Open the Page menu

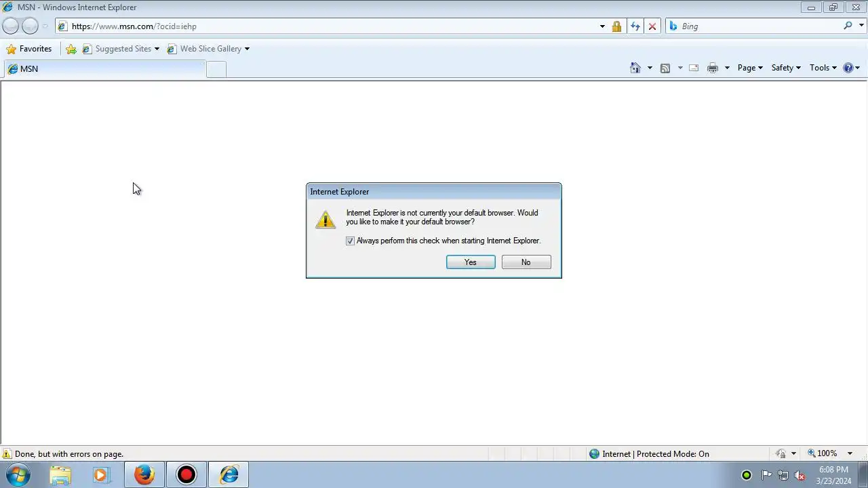(750, 68)
